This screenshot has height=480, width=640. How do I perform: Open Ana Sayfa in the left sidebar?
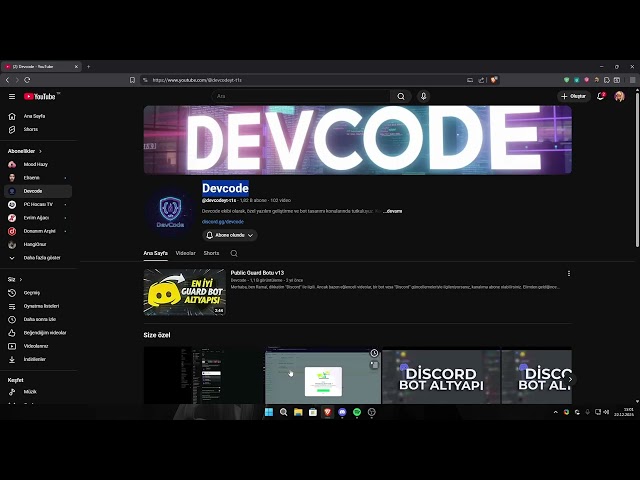point(39,116)
